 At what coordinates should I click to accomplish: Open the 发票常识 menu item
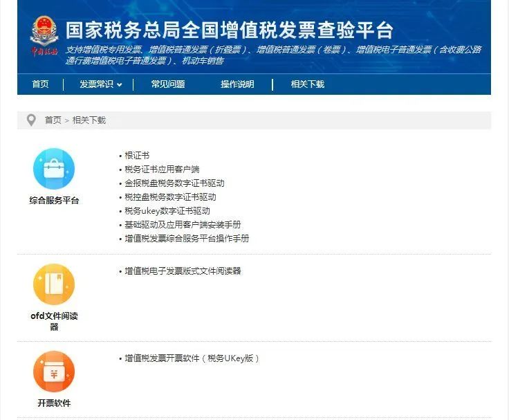click(96, 84)
